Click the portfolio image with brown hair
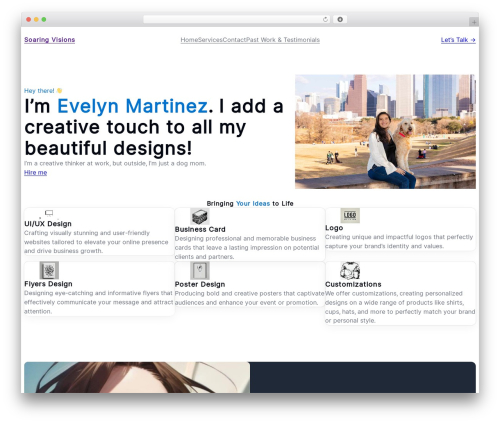This screenshot has height=423, width=500. coord(137,377)
